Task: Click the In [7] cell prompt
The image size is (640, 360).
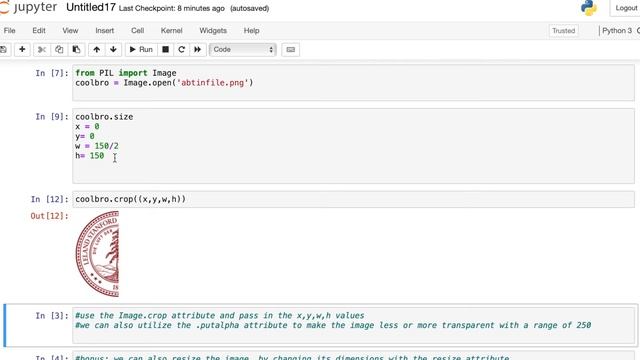Action: pyautogui.click(x=52, y=73)
